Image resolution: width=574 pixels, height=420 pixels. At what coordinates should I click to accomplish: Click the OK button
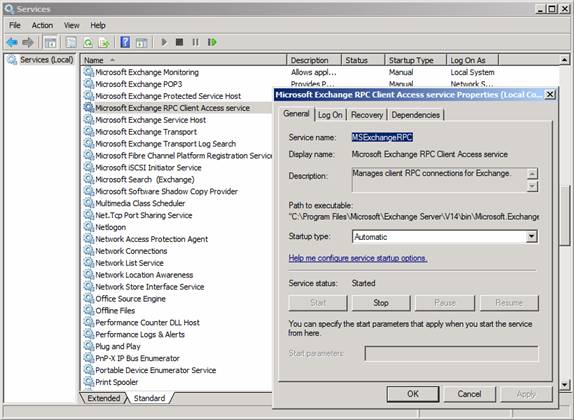pyautogui.click(x=413, y=394)
